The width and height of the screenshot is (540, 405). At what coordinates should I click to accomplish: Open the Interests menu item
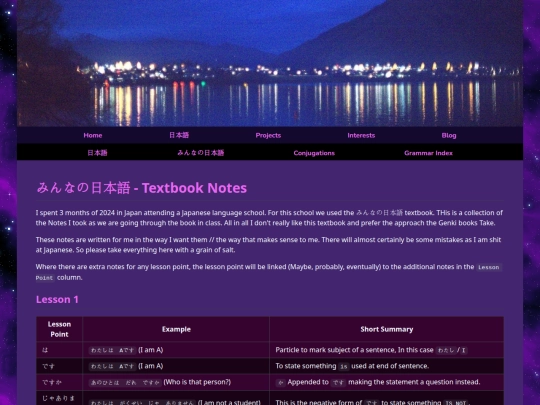point(361,135)
